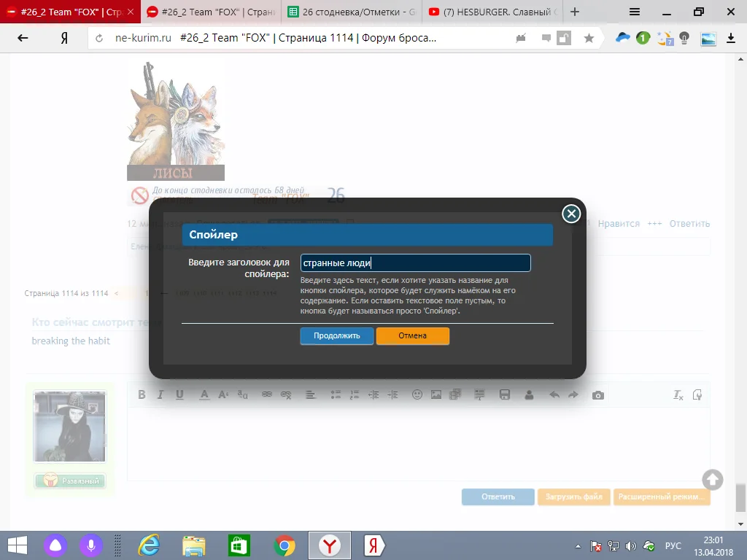Open the landscape picture extension
The image size is (747, 560).
click(x=708, y=39)
